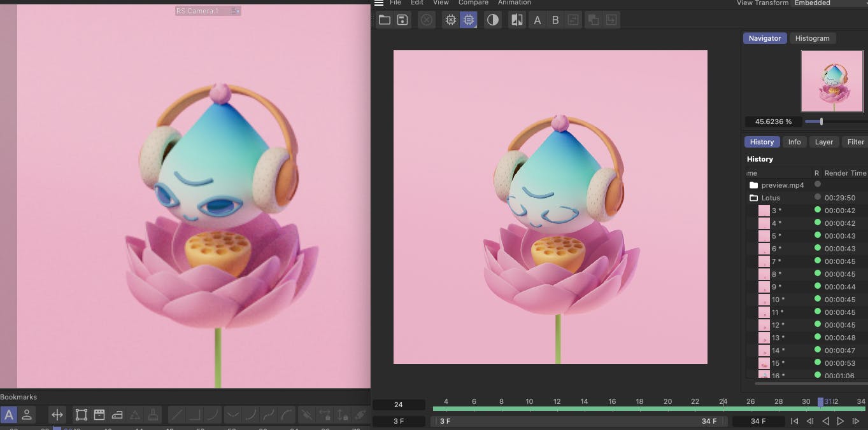868x430 pixels.
Task: Toggle the AB split compare icon
Action: (517, 20)
